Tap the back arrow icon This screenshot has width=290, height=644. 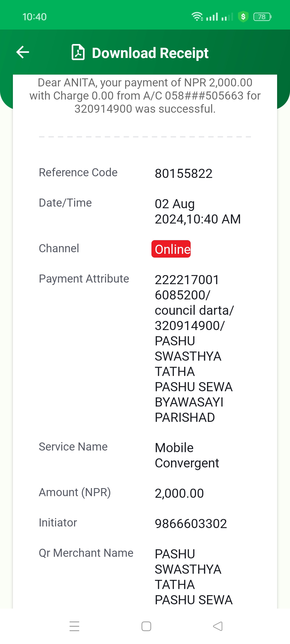(x=23, y=52)
